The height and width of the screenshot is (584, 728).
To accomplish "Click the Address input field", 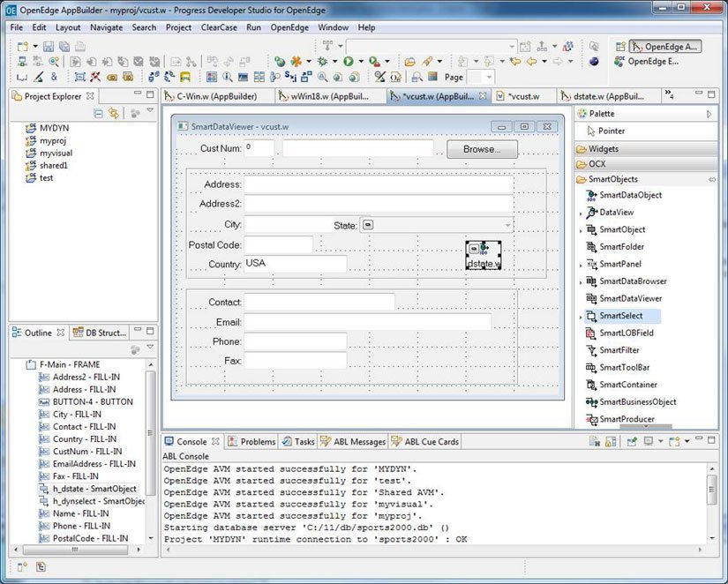I will pyautogui.click(x=378, y=185).
